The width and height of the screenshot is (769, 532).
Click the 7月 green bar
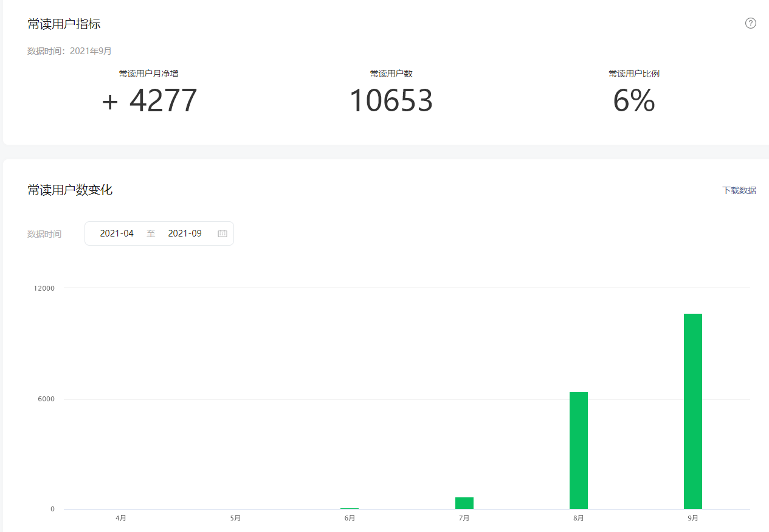(464, 503)
